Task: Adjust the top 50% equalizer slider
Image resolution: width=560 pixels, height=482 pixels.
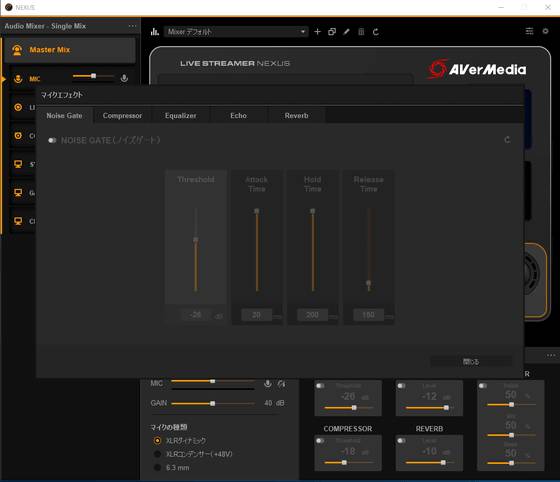Action: (511, 405)
